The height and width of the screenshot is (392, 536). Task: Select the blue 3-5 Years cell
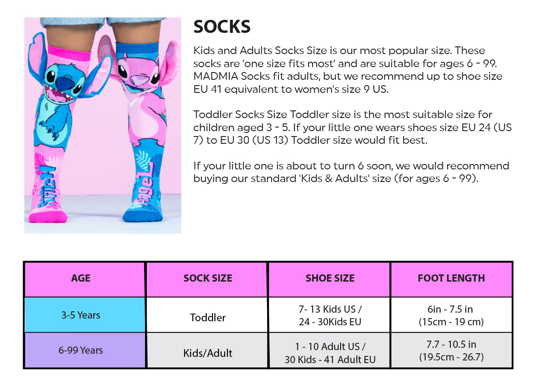click(81, 315)
